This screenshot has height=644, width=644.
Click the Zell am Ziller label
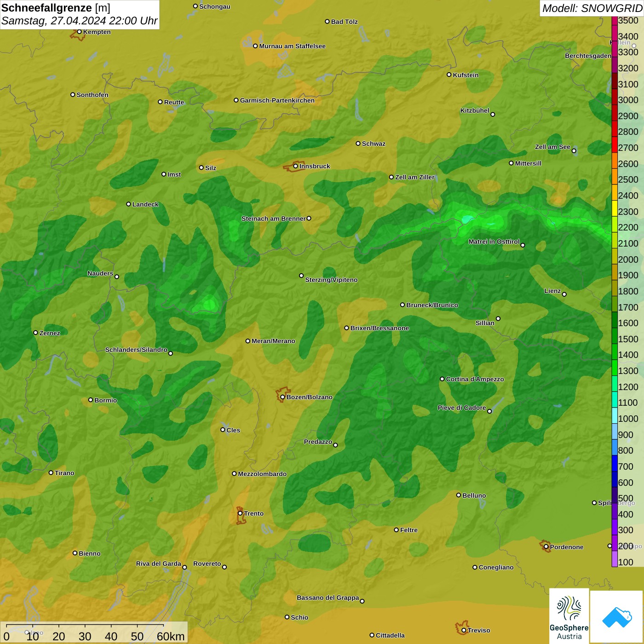coord(415,177)
